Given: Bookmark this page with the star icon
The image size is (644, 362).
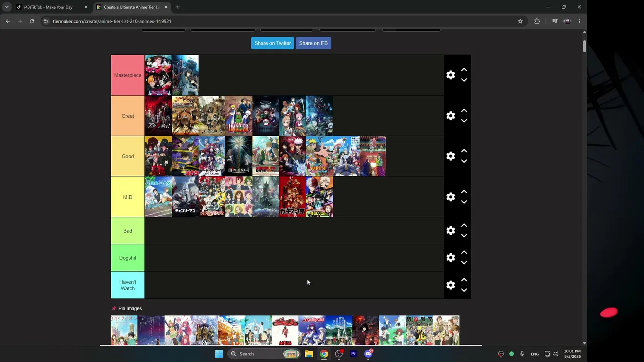Looking at the screenshot, I should (x=520, y=21).
